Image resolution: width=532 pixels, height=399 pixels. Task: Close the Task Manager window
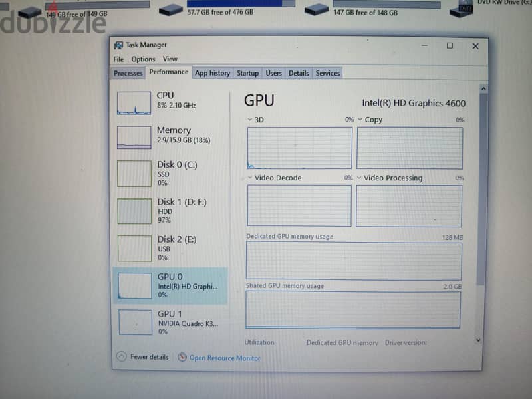click(x=475, y=46)
